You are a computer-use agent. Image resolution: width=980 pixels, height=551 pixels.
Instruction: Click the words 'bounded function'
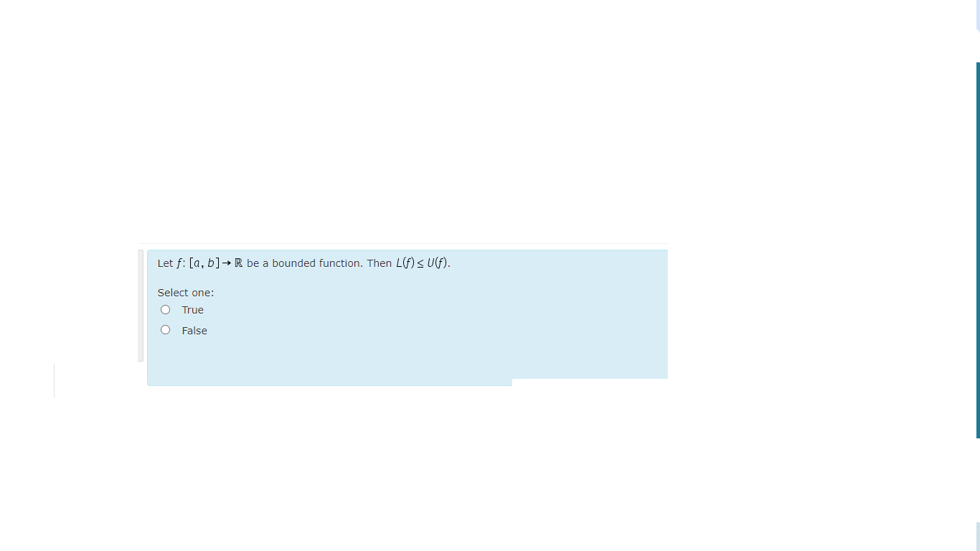[x=316, y=263]
